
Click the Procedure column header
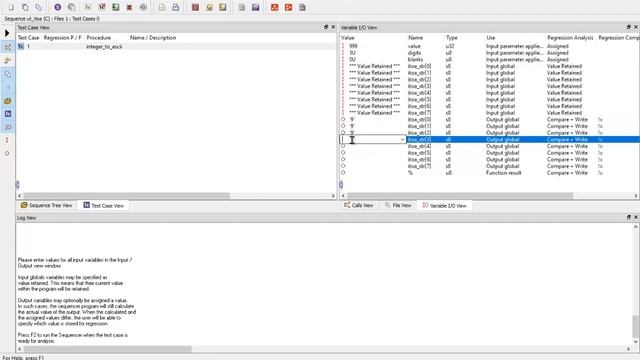coord(99,38)
